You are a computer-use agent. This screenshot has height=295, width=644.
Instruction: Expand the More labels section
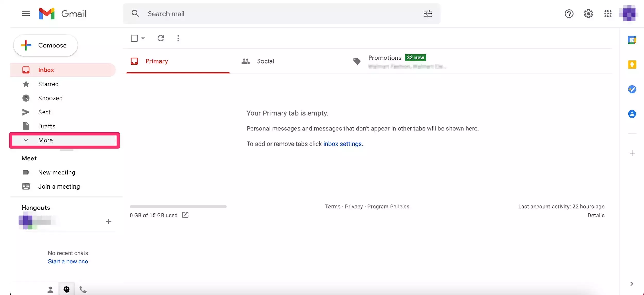(x=45, y=140)
